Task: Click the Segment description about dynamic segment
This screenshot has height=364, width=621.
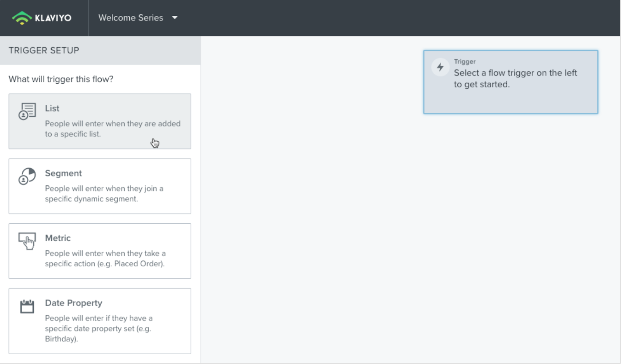Action: click(104, 193)
